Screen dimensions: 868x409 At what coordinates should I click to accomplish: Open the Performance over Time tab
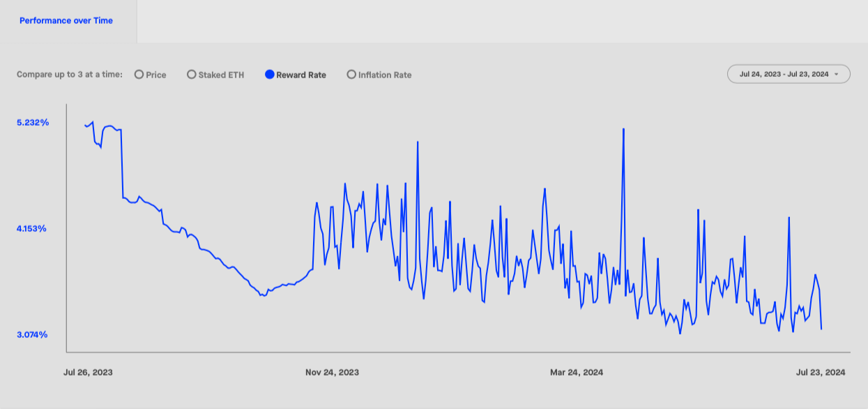tap(66, 21)
